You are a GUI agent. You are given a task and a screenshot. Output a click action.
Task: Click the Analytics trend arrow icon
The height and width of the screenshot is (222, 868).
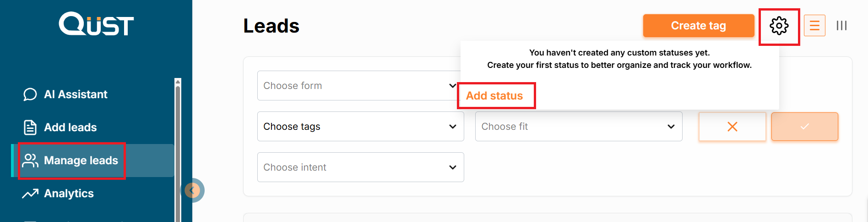30,194
